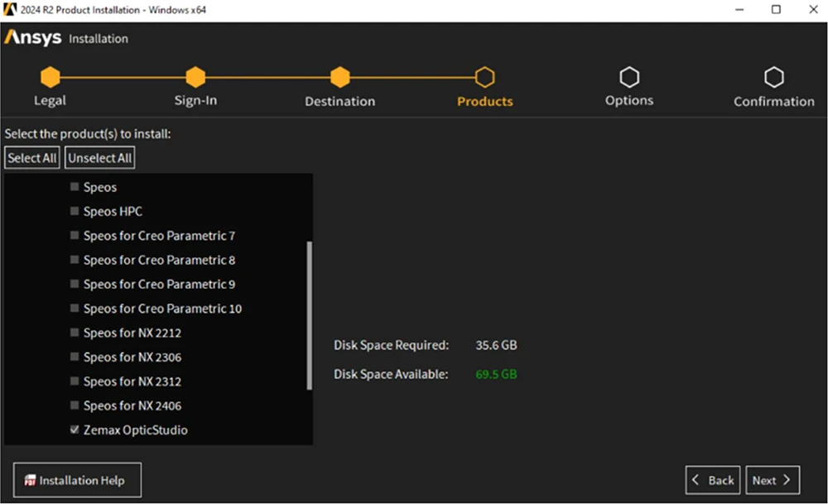Click the Disk Space Required label
The image size is (828, 504).
tap(392, 345)
